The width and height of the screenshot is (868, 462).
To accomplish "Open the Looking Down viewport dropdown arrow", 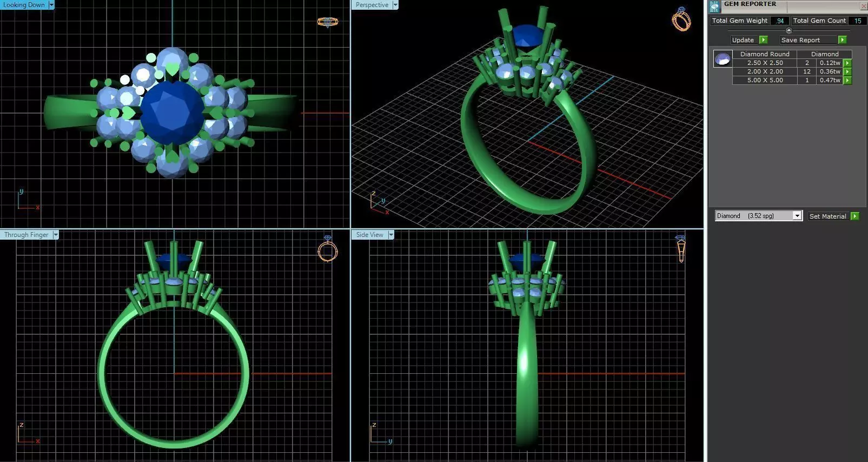I will [x=51, y=5].
